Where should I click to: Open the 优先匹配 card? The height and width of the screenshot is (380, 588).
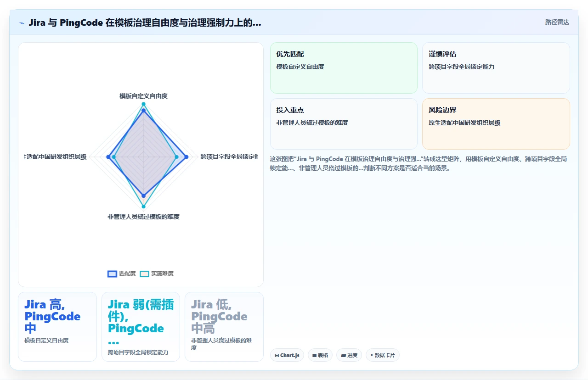pyautogui.click(x=344, y=68)
